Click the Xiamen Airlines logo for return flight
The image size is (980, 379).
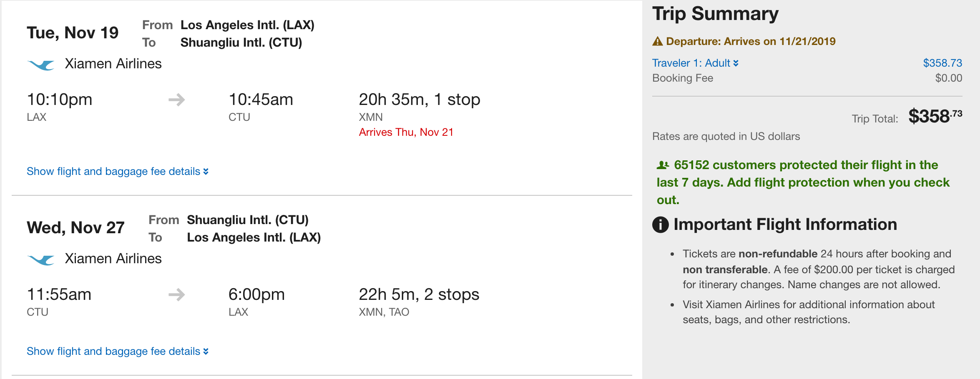pos(41,260)
